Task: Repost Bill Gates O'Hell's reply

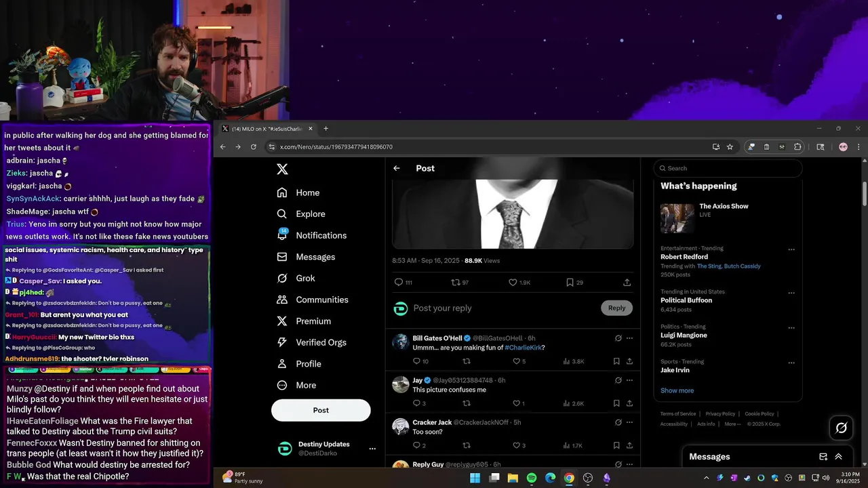Action: pyautogui.click(x=467, y=361)
